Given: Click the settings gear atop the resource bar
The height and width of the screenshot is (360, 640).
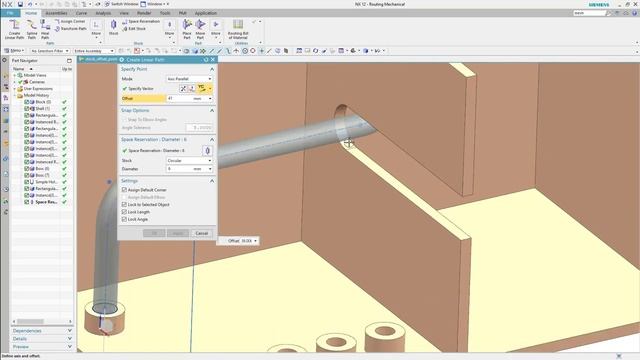Looking at the screenshot, I should (4, 60).
